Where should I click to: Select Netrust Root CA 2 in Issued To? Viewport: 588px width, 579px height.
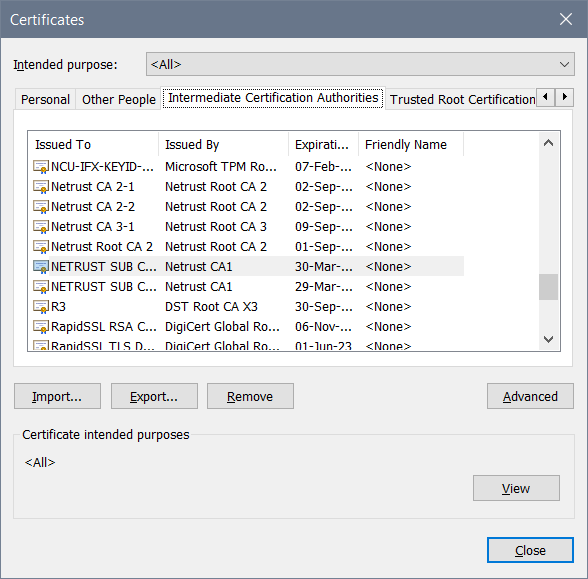102,247
